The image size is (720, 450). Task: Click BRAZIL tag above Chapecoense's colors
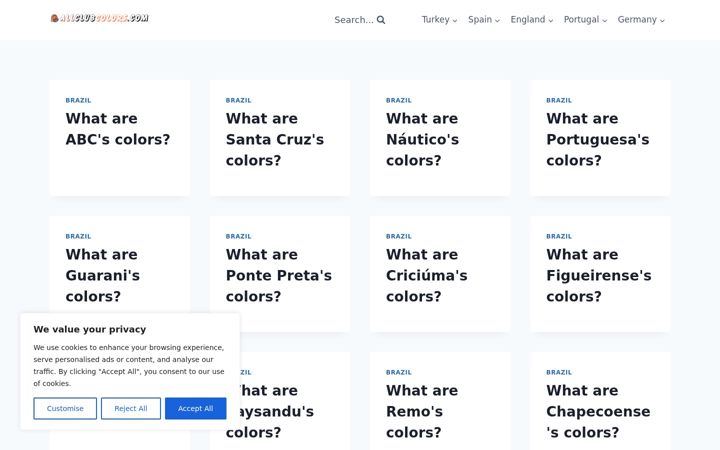[559, 372]
